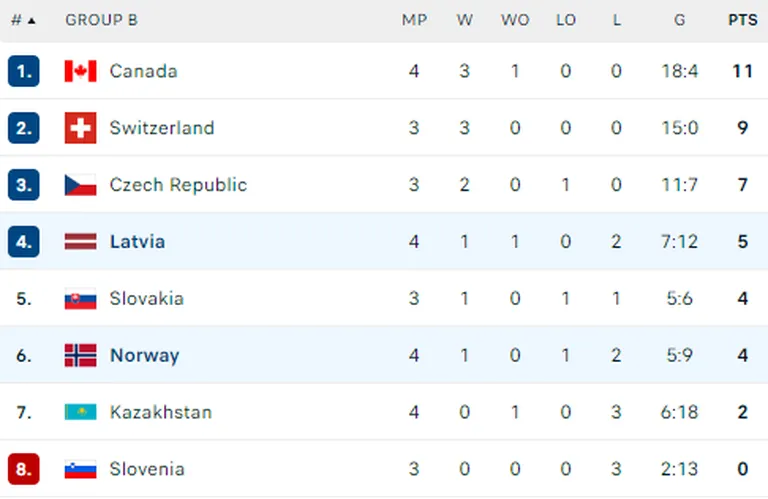The height and width of the screenshot is (499, 768).
Task: Click the Czech Republic flag icon
Action: pyautogui.click(x=80, y=185)
